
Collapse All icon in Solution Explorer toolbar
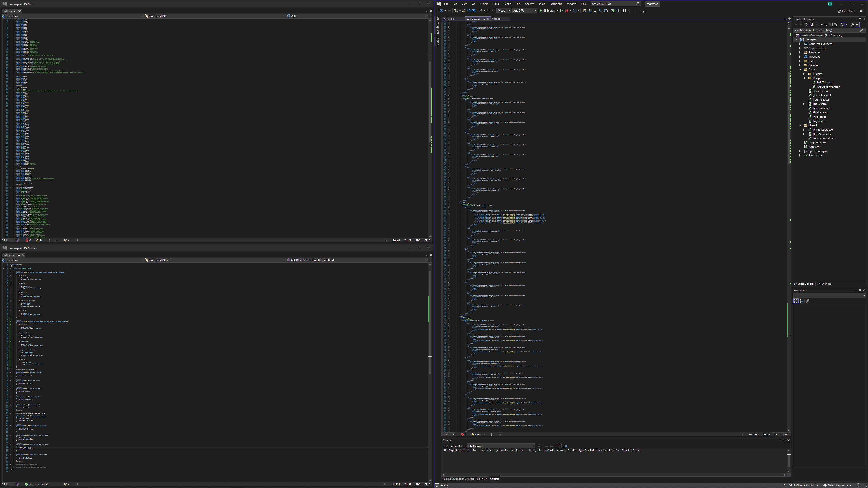pos(831,25)
